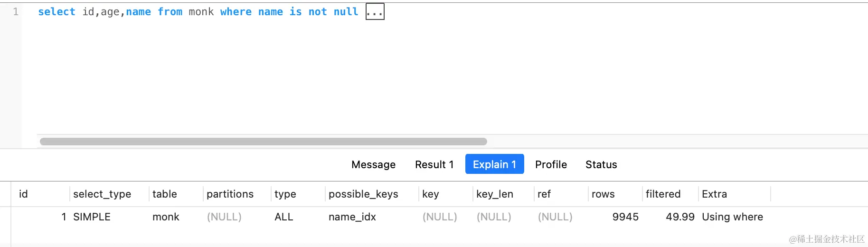Select the name_idx cell in the results
This screenshot has height=247, width=868.
[352, 217]
